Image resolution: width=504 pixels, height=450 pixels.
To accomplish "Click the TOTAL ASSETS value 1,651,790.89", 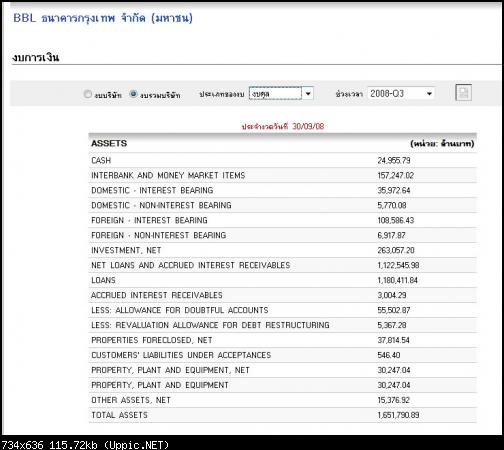I will 398,415.
